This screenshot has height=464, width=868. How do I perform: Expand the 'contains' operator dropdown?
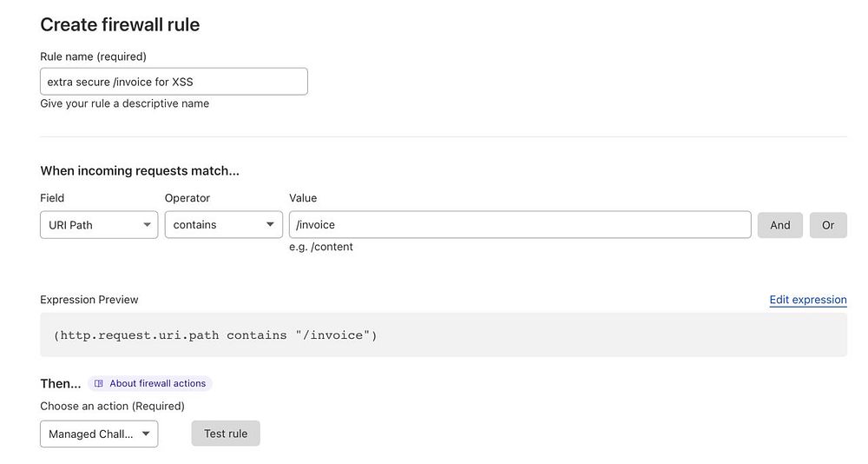[x=223, y=225]
